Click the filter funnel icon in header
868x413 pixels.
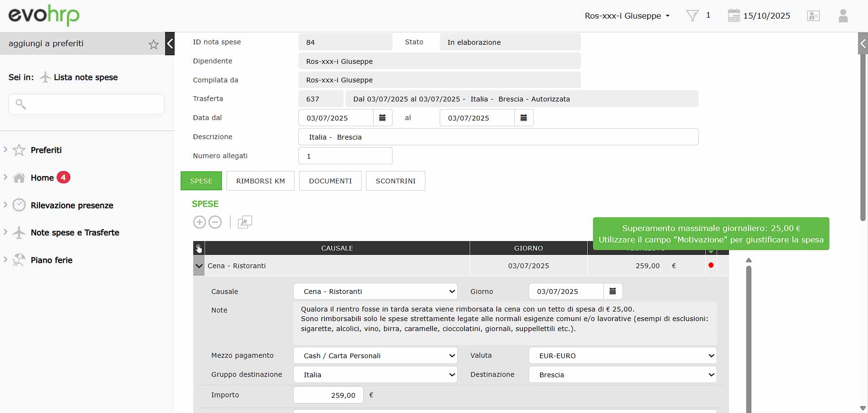tap(692, 16)
